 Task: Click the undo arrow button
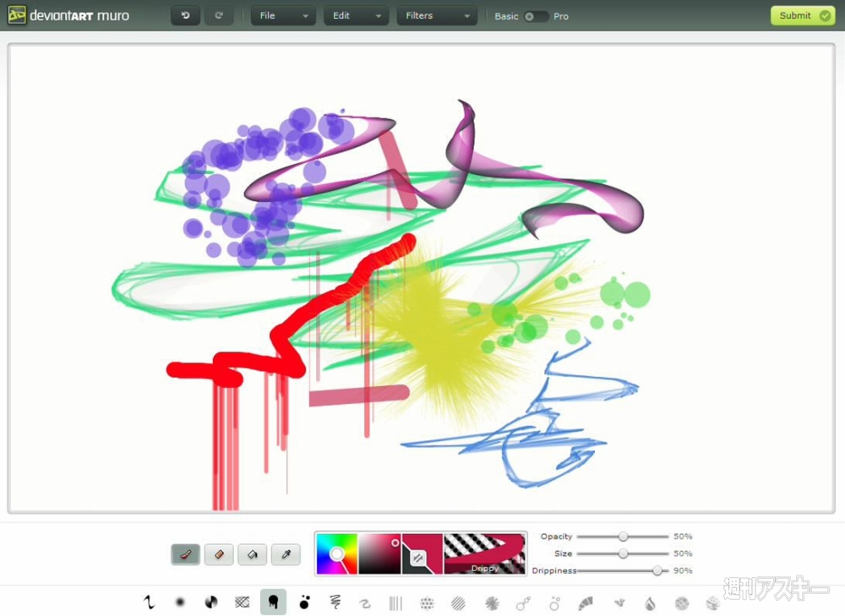[185, 15]
